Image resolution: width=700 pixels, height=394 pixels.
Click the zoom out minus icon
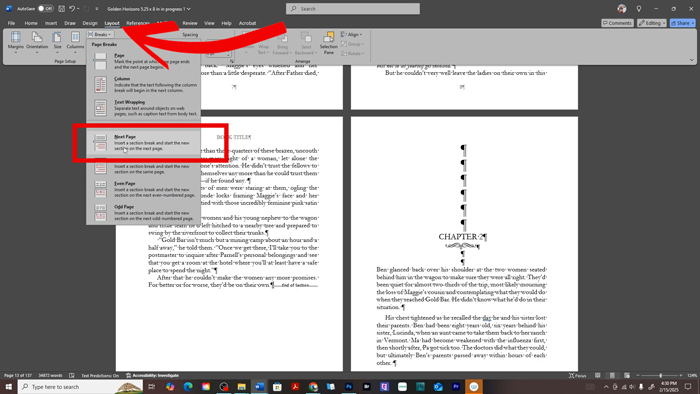coord(638,376)
